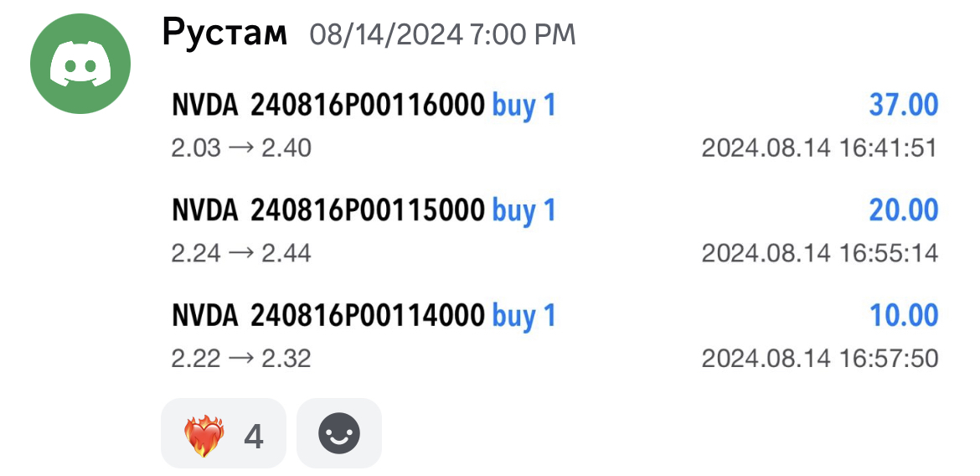Select the NVDA 240816P00114000 trade row

pos(555,336)
